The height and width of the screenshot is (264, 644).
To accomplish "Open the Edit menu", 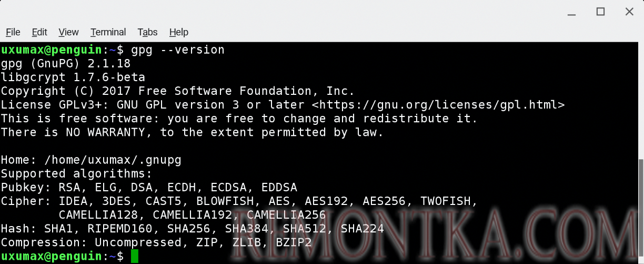I will pos(39,32).
